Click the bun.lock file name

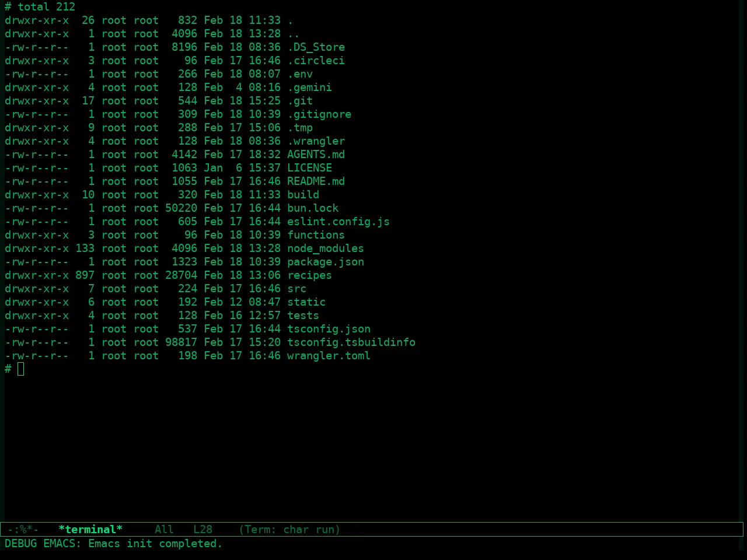click(313, 208)
